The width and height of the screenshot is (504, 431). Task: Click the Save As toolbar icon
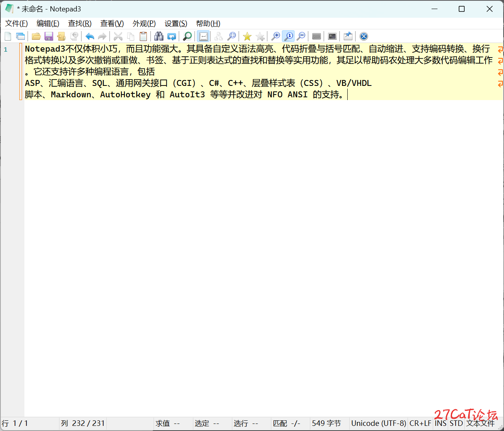pos(61,37)
